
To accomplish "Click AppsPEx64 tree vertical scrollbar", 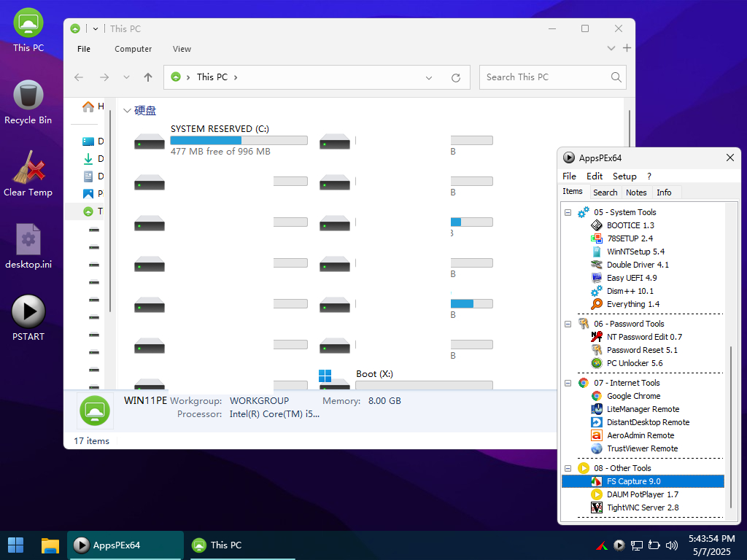I will coord(731,427).
